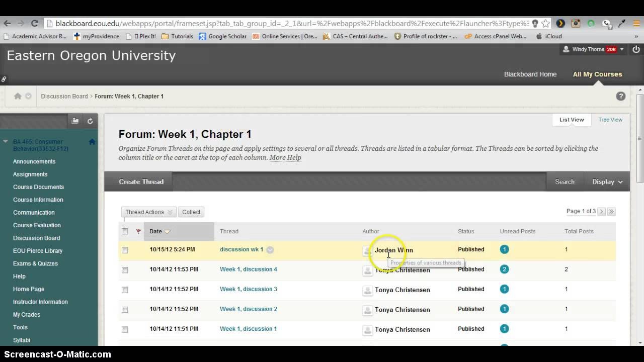Click the link icon under the university title
The width and height of the screenshot is (644, 362).
4,79
